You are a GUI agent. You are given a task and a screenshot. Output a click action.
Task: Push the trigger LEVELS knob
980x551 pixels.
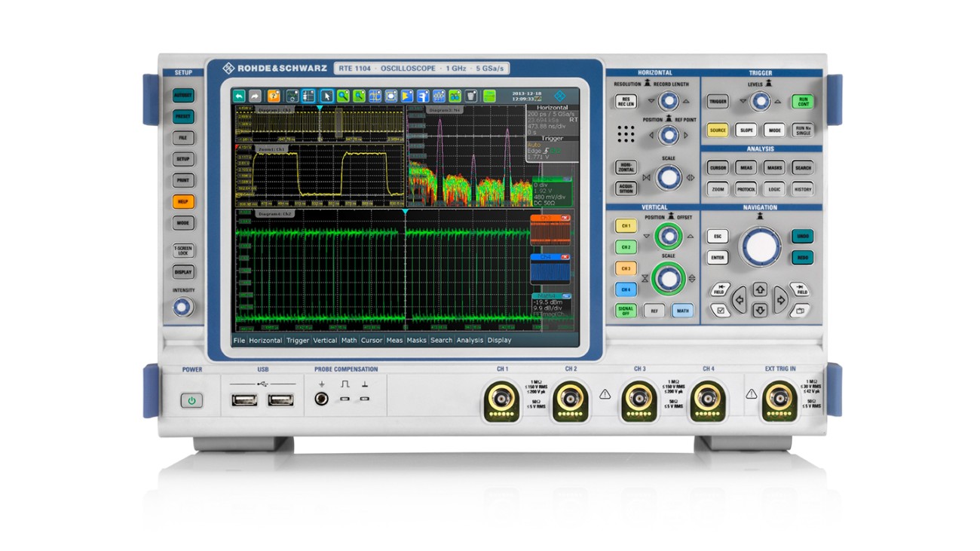click(761, 101)
